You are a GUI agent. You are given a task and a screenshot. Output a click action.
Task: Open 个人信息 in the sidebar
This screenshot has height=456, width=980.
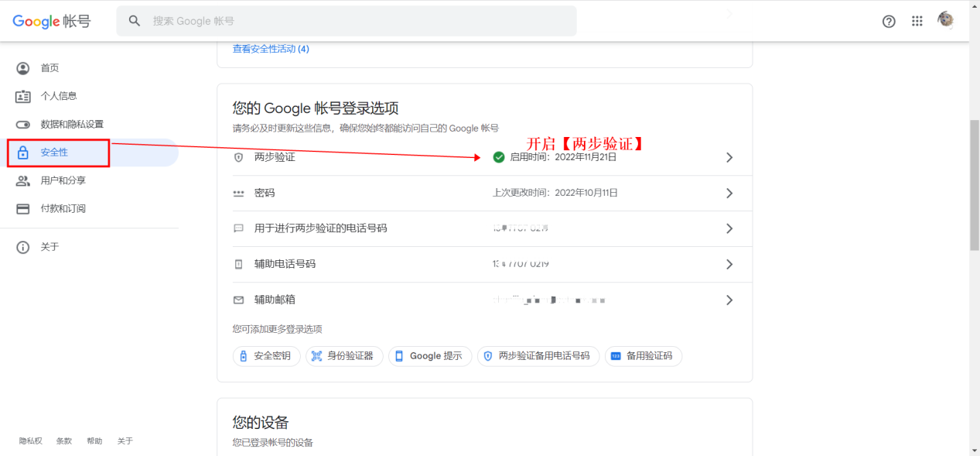tap(89, 96)
